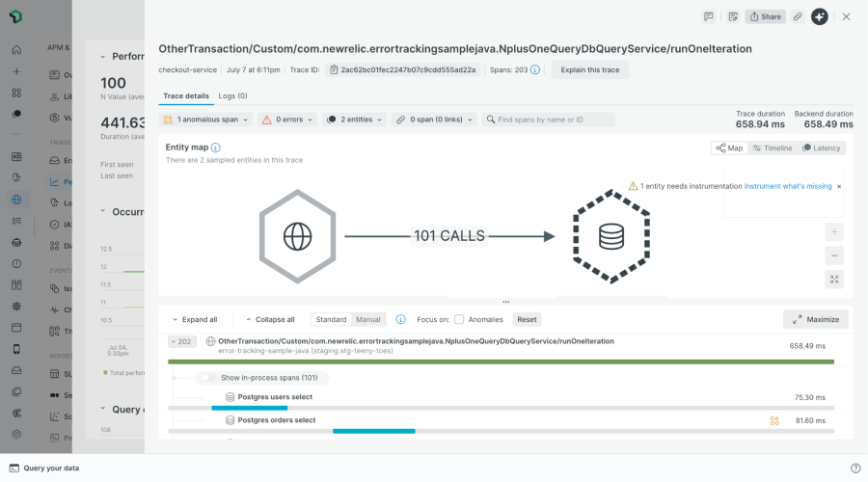The image size is (868, 482).
Task: Open the Home icon in the left sidebar
Action: tap(16, 50)
